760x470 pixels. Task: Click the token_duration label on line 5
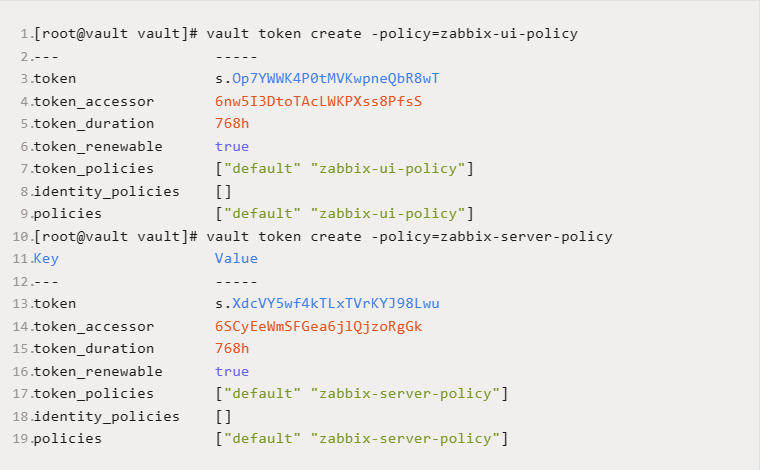(x=94, y=124)
